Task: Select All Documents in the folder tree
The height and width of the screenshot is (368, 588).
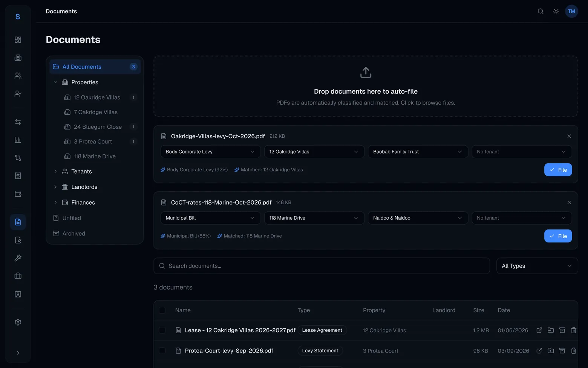Action: click(95, 67)
